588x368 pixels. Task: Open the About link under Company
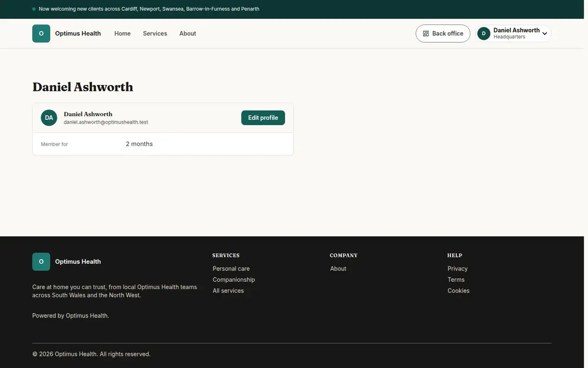pyautogui.click(x=338, y=268)
